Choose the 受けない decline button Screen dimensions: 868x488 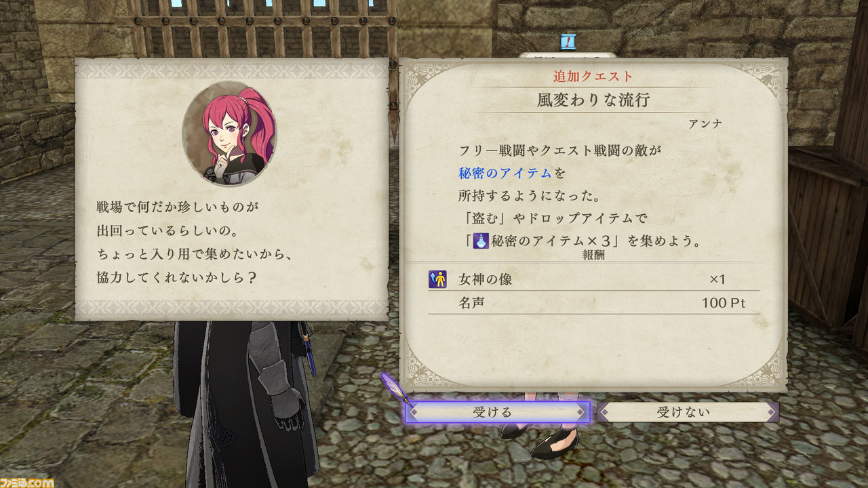(x=688, y=412)
